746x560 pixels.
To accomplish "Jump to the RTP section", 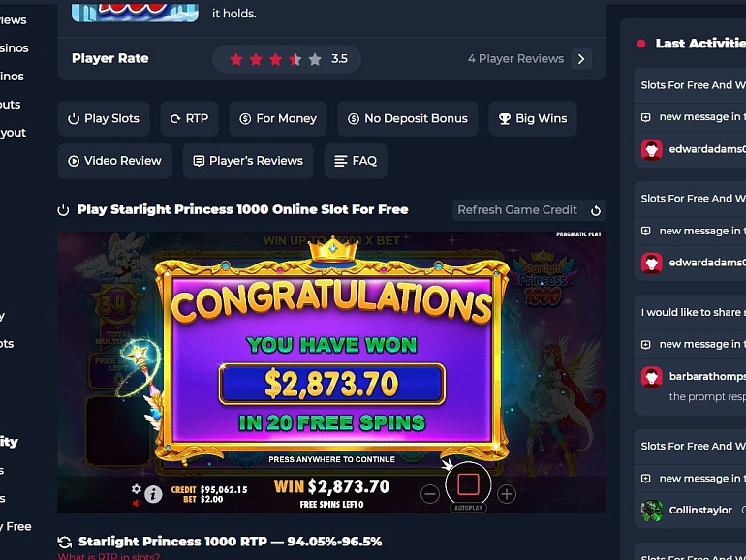I will (x=189, y=118).
